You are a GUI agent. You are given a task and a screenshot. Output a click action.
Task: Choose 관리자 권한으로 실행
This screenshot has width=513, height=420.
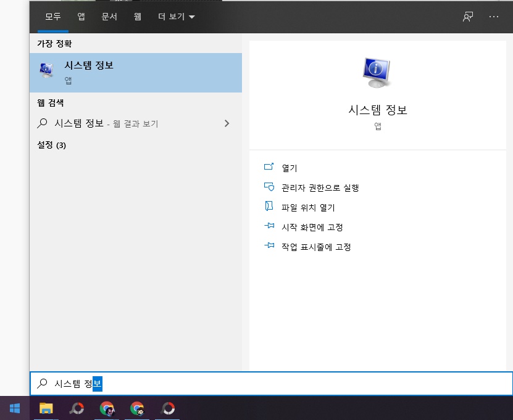tap(320, 187)
